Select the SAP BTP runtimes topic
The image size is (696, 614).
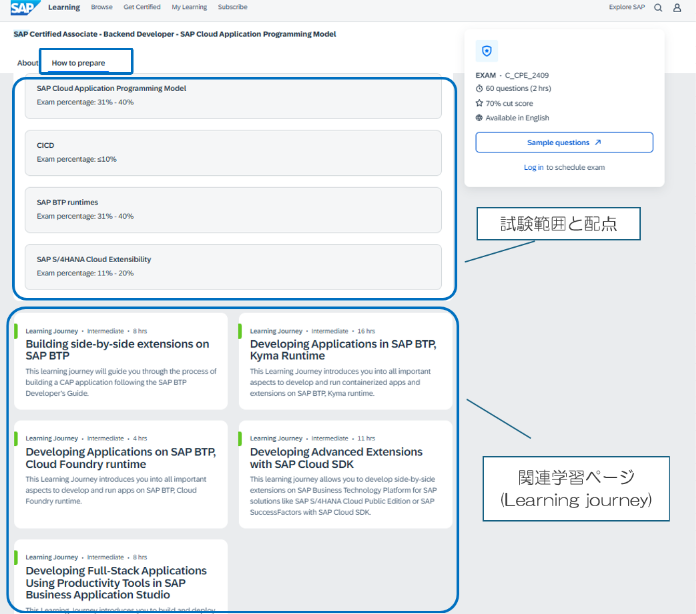pos(233,210)
